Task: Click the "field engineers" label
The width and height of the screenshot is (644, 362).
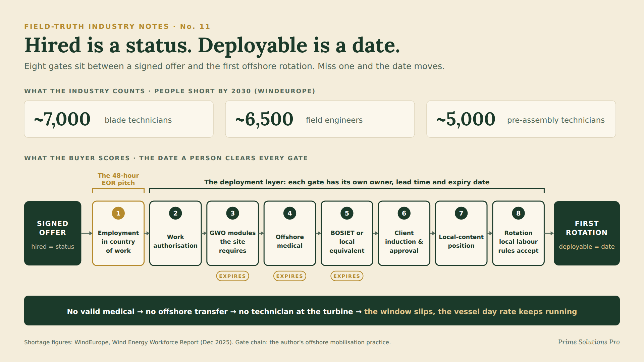Action: pos(334,120)
